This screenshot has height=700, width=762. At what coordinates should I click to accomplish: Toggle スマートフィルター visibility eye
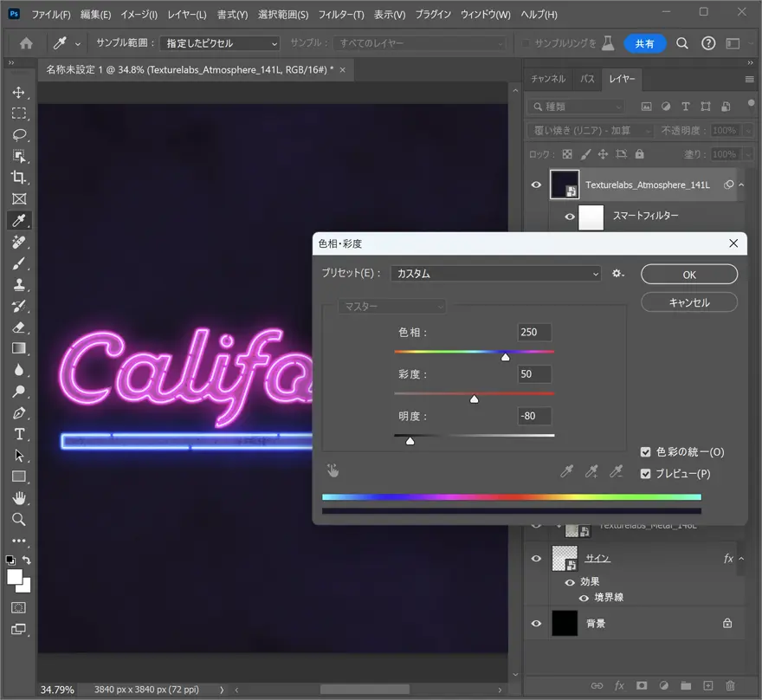570,217
